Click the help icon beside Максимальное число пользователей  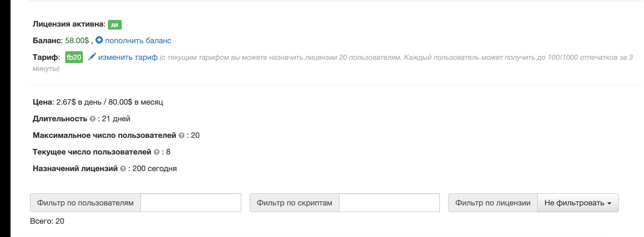[181, 135]
